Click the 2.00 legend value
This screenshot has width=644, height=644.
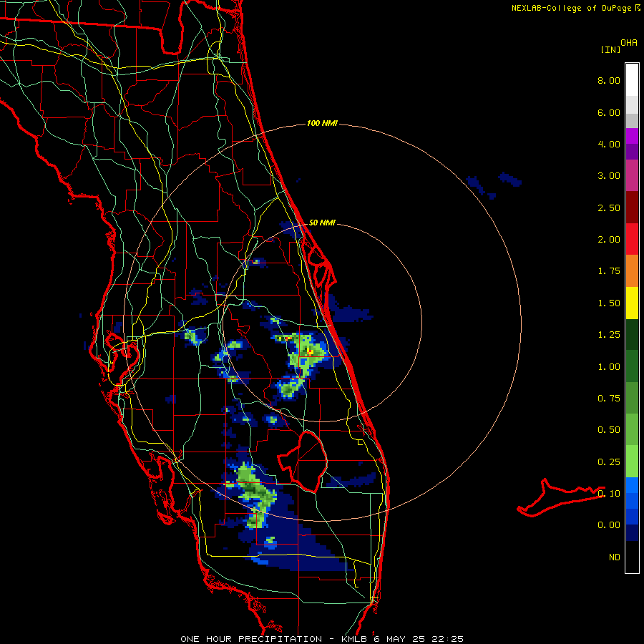pos(609,240)
